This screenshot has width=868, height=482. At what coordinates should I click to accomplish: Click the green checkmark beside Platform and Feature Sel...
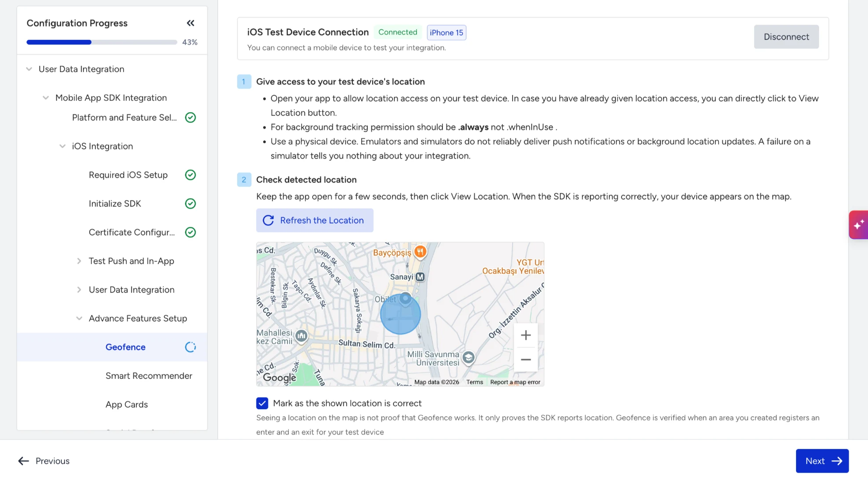pos(190,117)
